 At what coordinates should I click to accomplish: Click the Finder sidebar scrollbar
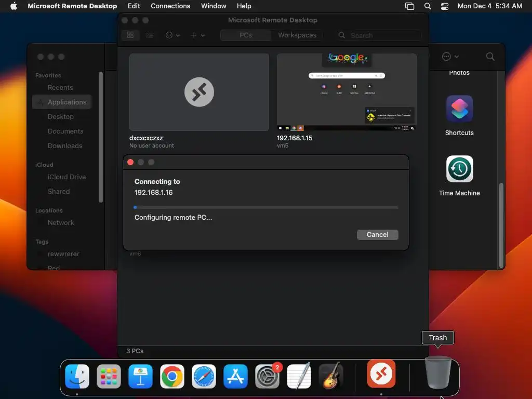click(x=100, y=137)
